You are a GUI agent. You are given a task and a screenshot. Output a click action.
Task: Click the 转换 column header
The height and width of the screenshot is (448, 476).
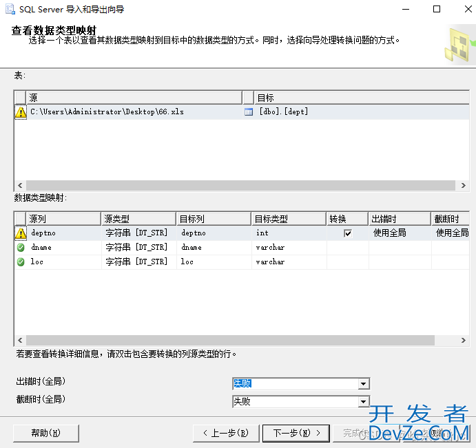pyautogui.click(x=348, y=219)
